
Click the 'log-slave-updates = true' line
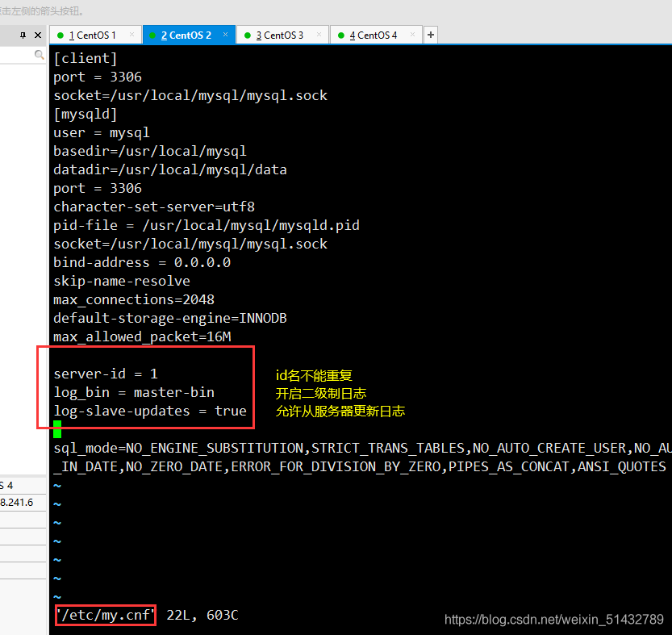tap(150, 411)
